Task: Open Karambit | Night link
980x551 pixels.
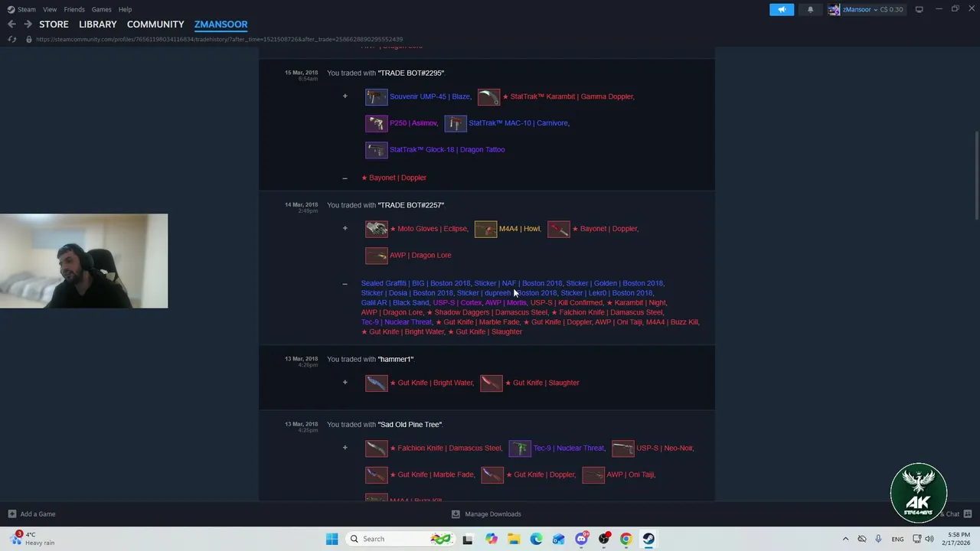Action: point(636,302)
